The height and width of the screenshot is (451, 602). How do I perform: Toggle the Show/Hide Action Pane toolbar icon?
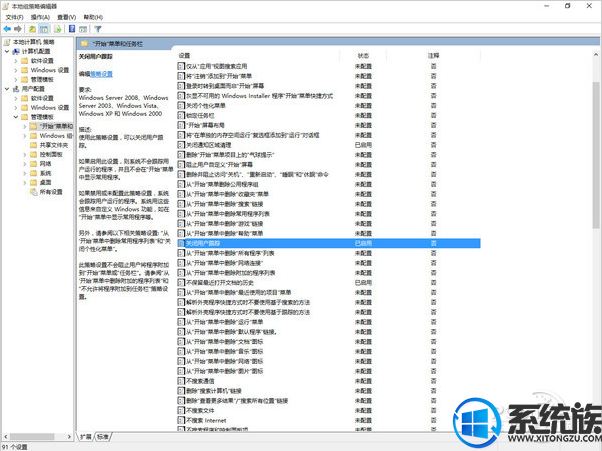(x=83, y=29)
